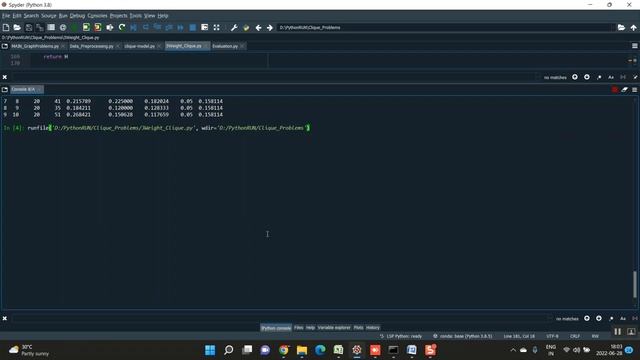
Task: Open Windows taskbar search
Action: [x=229, y=350]
